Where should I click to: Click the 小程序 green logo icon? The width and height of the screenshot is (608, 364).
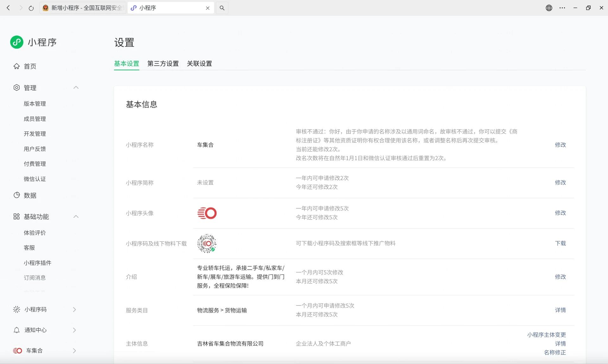point(17,42)
